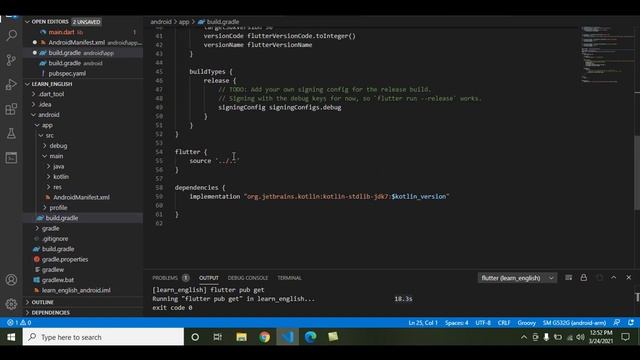Screen dimensions: 640x360
Task: Open the Testing flask view
Action: [x=11, y=133]
